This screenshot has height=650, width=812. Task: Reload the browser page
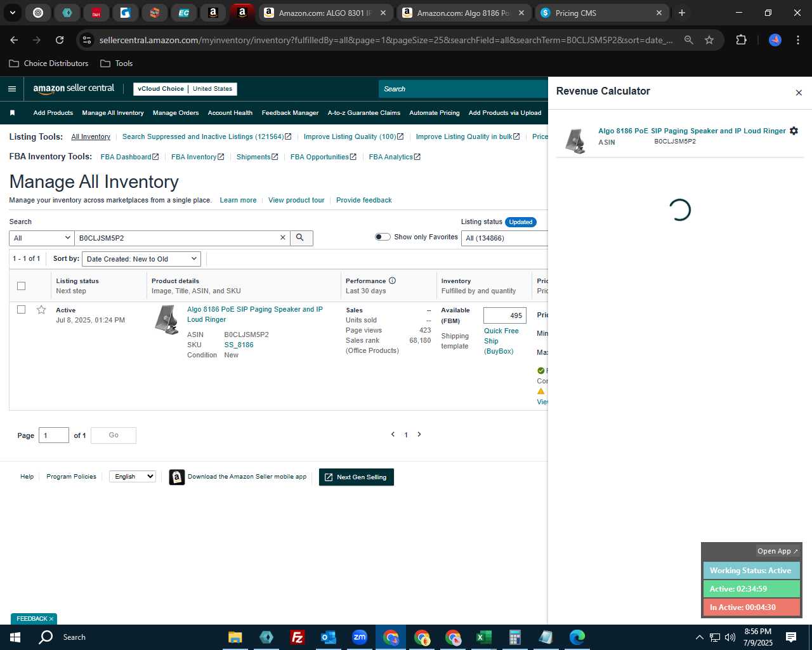[60, 40]
